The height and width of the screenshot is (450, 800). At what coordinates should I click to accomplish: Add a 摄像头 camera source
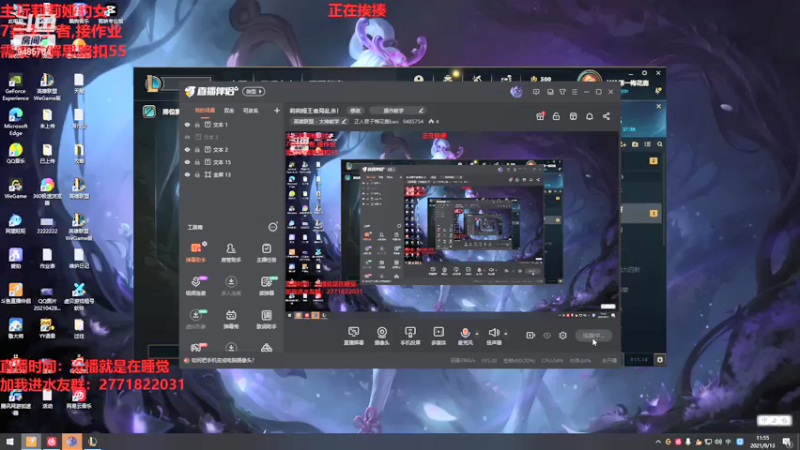tap(382, 336)
